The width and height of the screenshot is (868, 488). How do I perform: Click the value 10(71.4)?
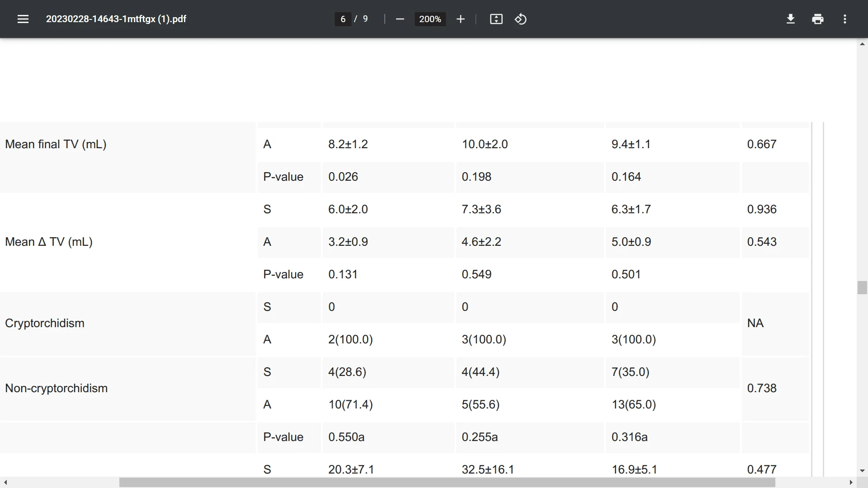point(351,404)
